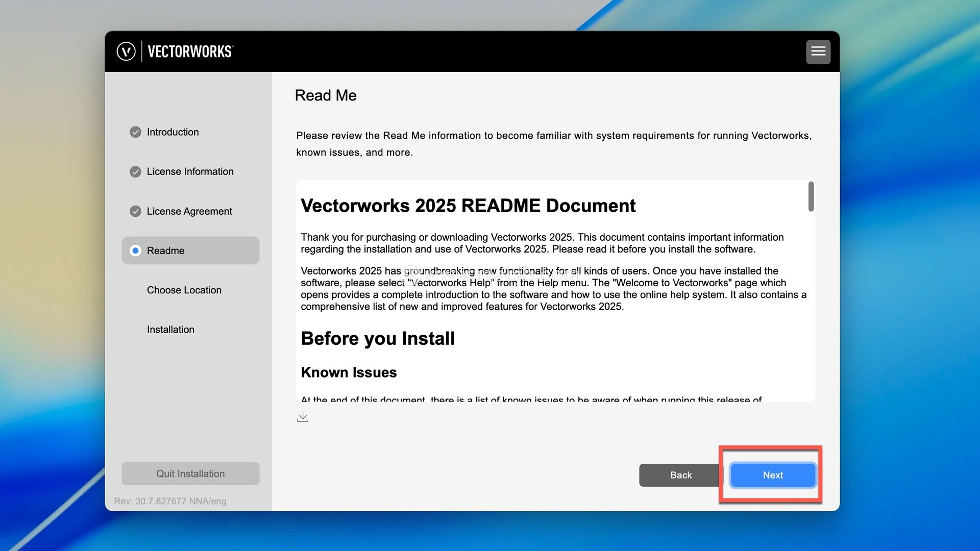Click the Quit Installation button
980x551 pixels.
pos(190,473)
